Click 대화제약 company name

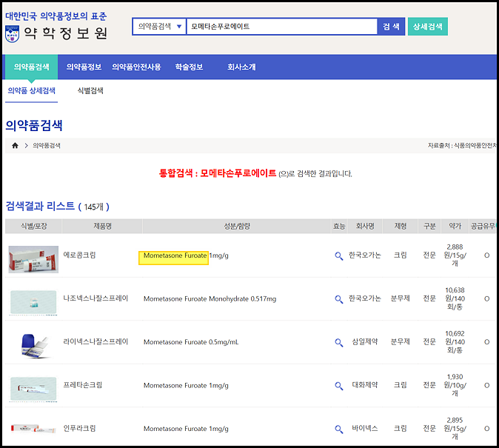coord(365,385)
